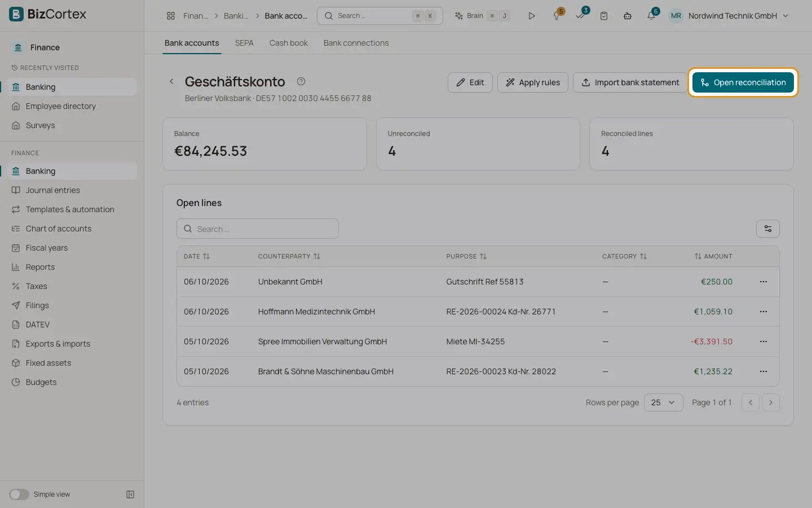Click the play icon in top bar
The image size is (812, 508).
(531, 16)
